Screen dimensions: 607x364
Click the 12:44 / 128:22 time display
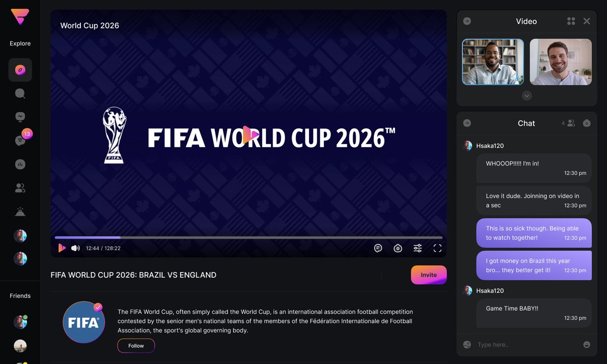[103, 248]
